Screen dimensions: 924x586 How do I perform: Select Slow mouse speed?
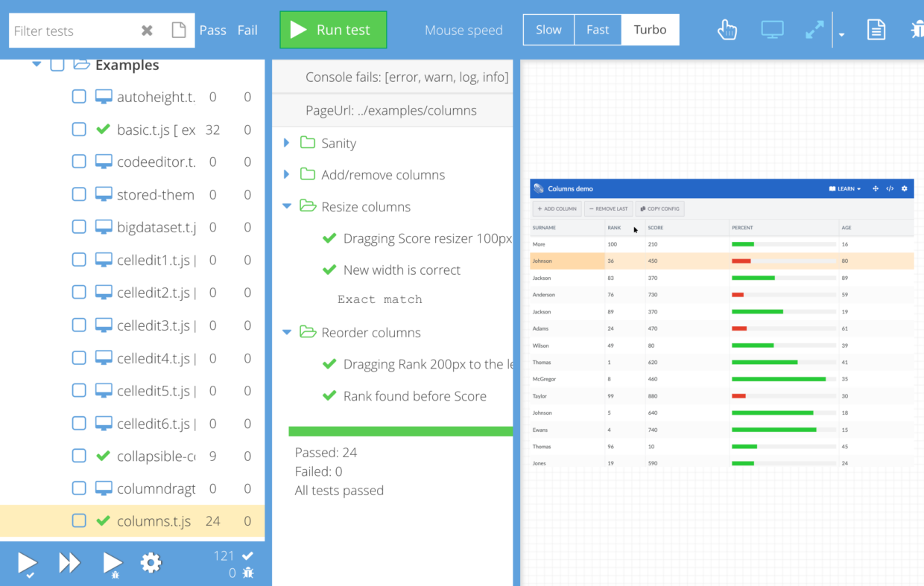548,31
